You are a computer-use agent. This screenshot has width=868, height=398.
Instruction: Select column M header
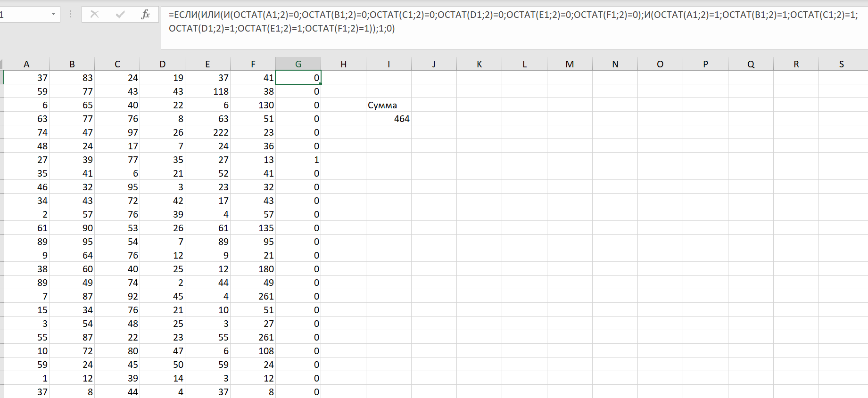pyautogui.click(x=570, y=64)
